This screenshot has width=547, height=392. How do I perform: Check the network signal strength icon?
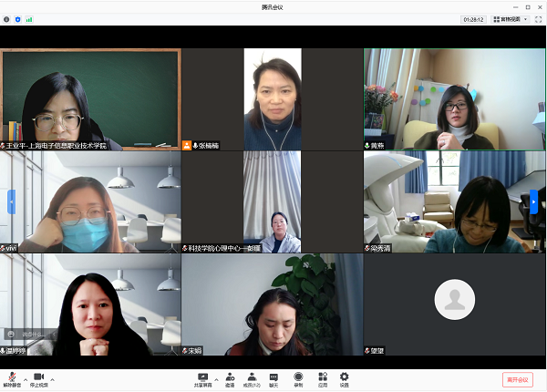(29, 18)
